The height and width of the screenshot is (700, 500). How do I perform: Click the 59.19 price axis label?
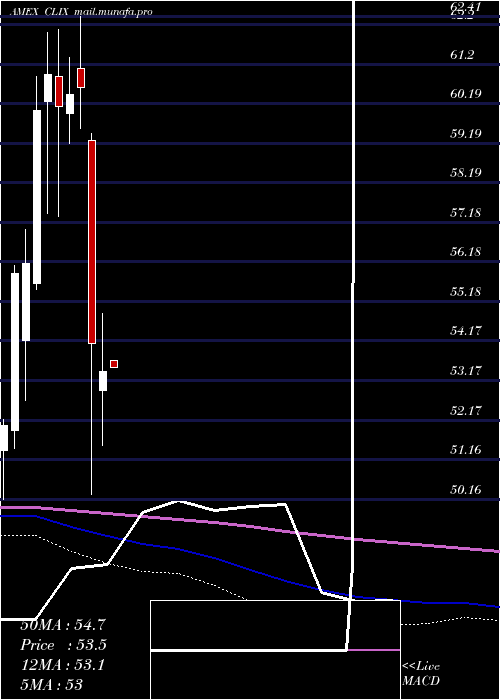coord(467,133)
